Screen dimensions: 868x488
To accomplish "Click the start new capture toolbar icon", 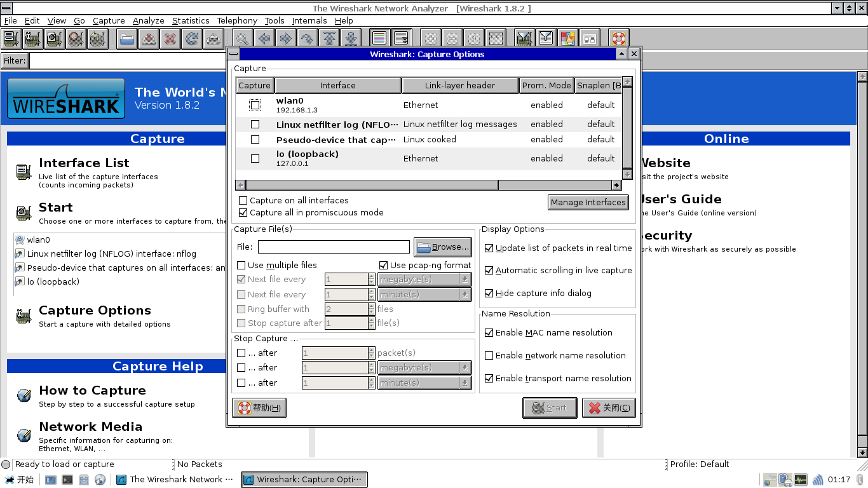I will 55,39.
